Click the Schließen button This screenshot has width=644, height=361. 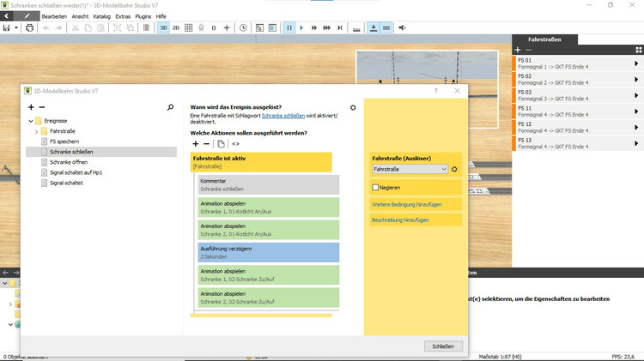click(443, 346)
